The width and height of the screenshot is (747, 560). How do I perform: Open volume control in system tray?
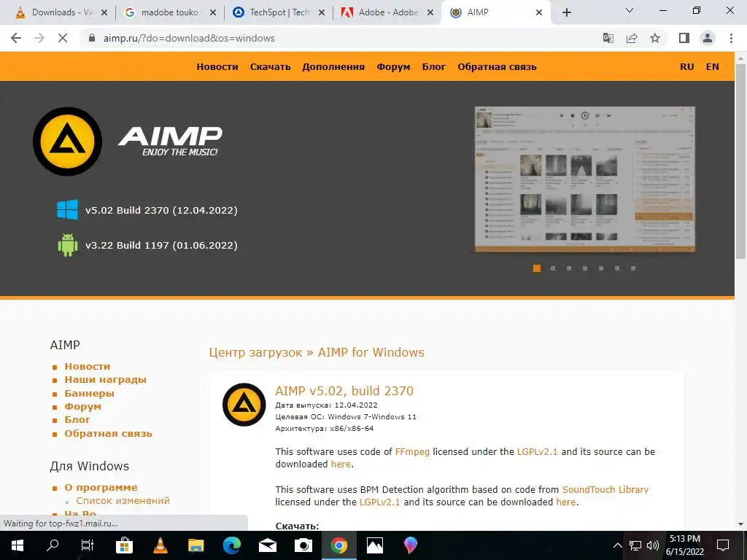[653, 545]
